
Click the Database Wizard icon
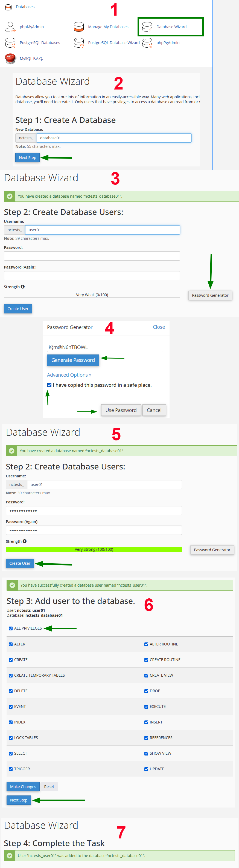(147, 27)
